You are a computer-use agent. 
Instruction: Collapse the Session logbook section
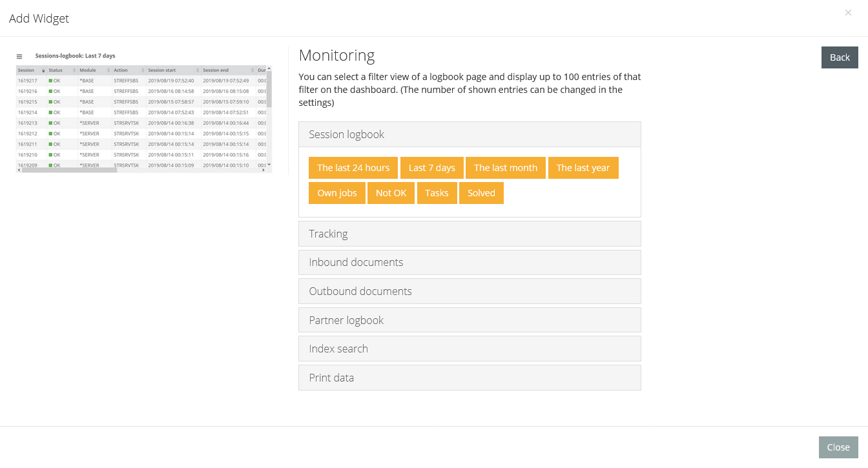click(470, 134)
